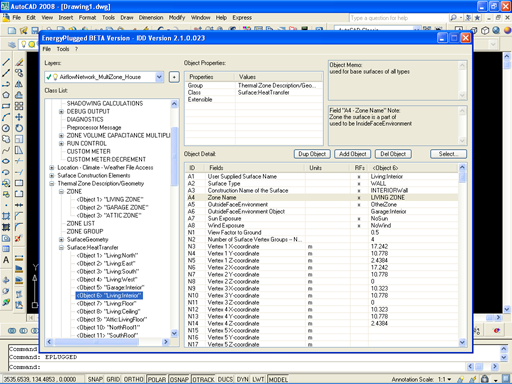Select the Line tool in Draw toolbar
The width and height of the screenshot is (512, 384).
pos(6,62)
